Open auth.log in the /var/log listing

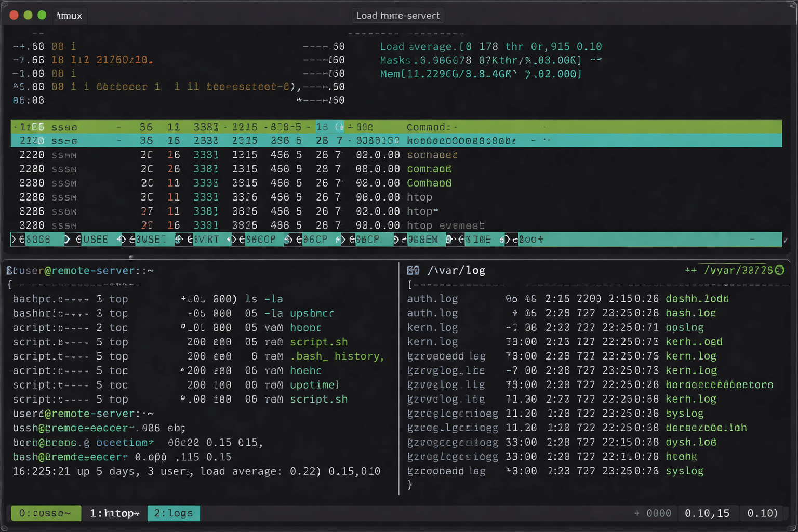pyautogui.click(x=433, y=299)
